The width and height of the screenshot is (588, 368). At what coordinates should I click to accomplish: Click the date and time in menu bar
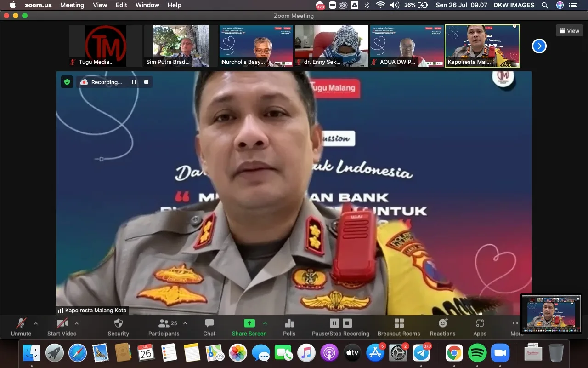tap(462, 5)
